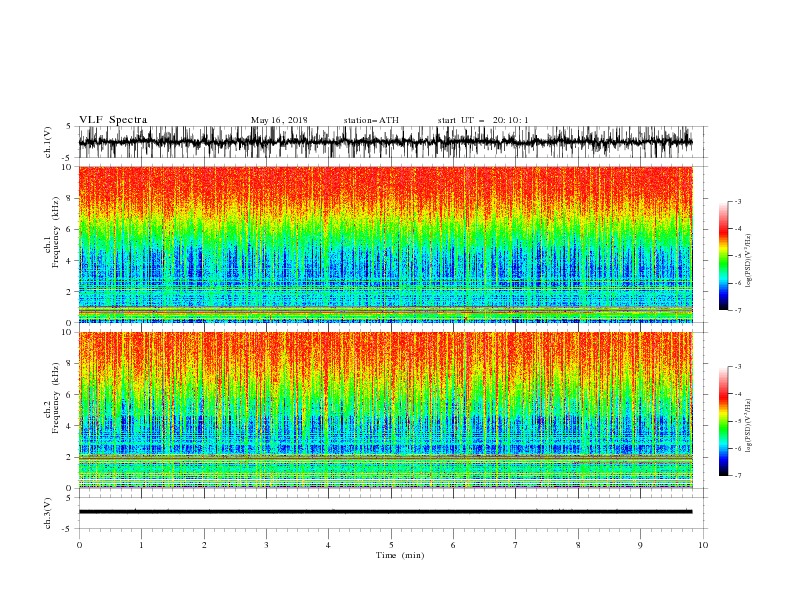Click the 4 kHz tick on ch.2 frequency axis

(x=69, y=426)
